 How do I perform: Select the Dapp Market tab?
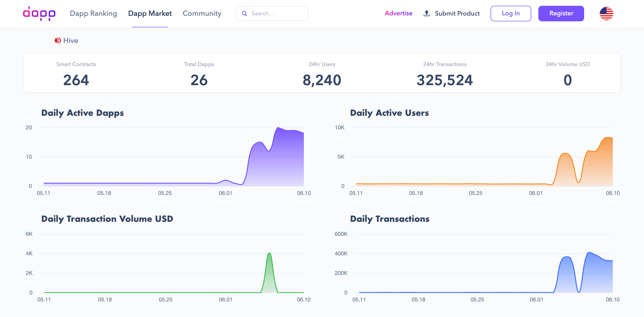tap(150, 14)
